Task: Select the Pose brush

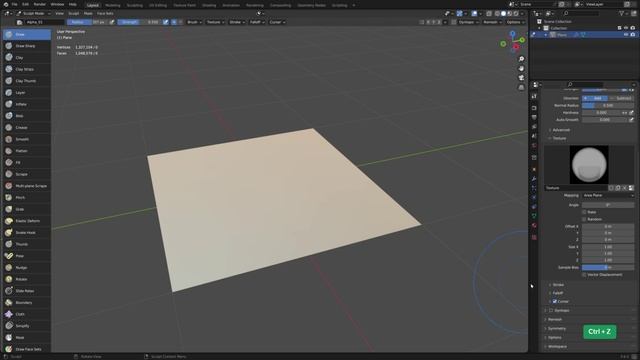Action: [27, 256]
